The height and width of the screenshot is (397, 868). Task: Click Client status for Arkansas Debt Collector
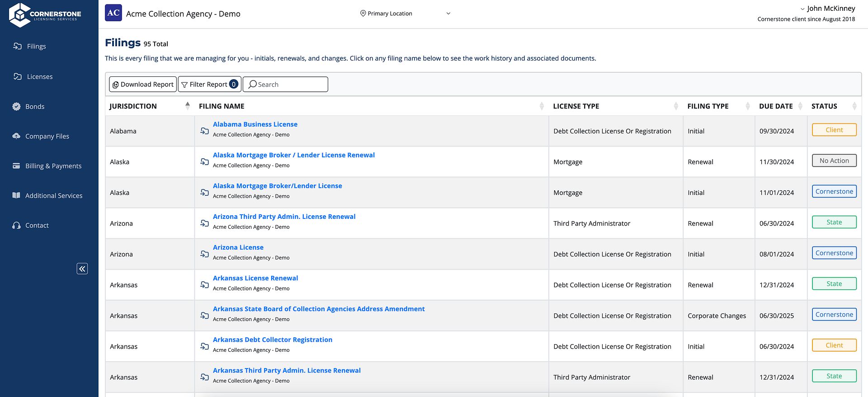click(x=834, y=345)
